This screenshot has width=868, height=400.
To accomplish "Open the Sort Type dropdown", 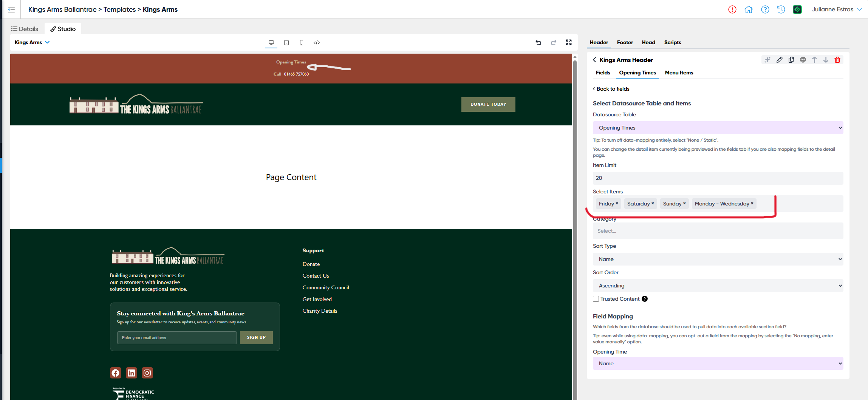I will pyautogui.click(x=718, y=259).
